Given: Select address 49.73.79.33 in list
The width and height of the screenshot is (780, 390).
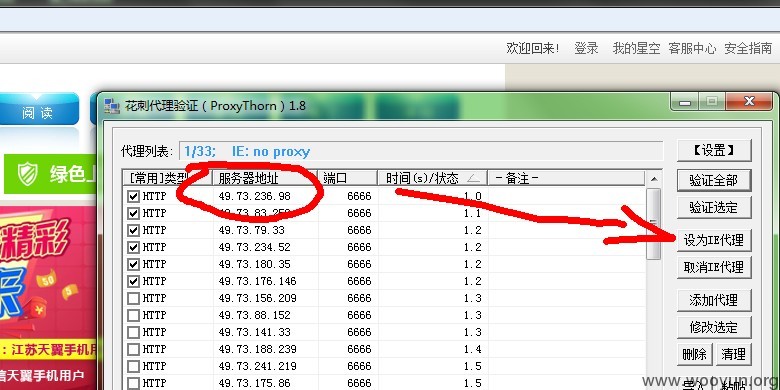Looking at the screenshot, I should coord(251,230).
